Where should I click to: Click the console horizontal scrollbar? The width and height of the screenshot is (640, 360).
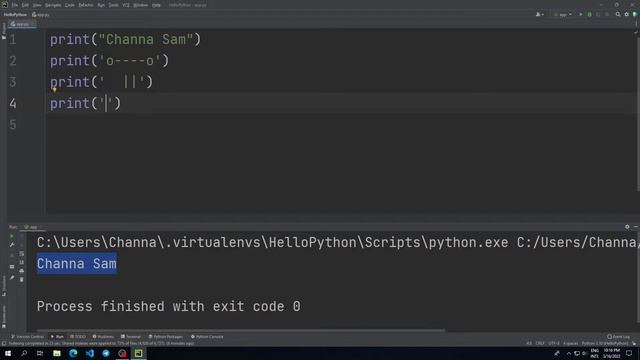point(241,330)
